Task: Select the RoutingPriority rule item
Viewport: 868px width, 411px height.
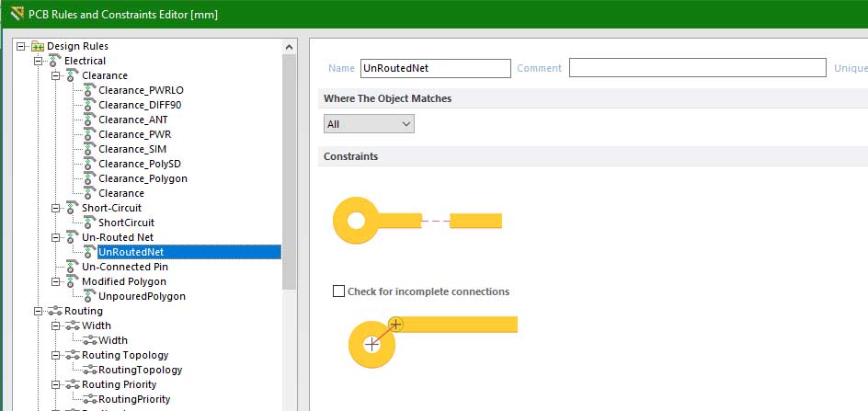Action: 134,399
